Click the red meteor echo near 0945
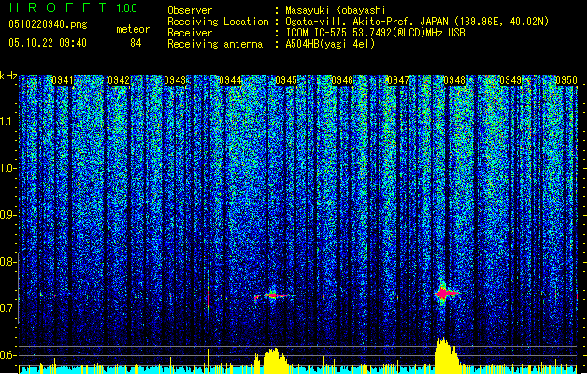Image resolution: width=588 pixels, height=374 pixels. tap(274, 295)
